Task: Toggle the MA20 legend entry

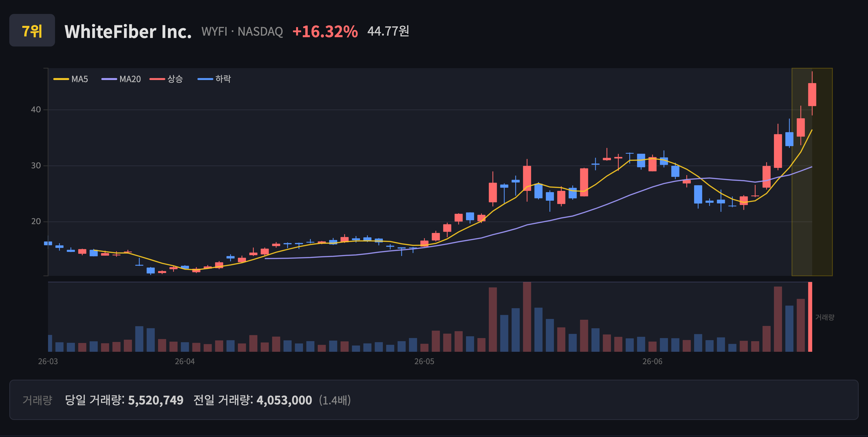Action: [121, 79]
